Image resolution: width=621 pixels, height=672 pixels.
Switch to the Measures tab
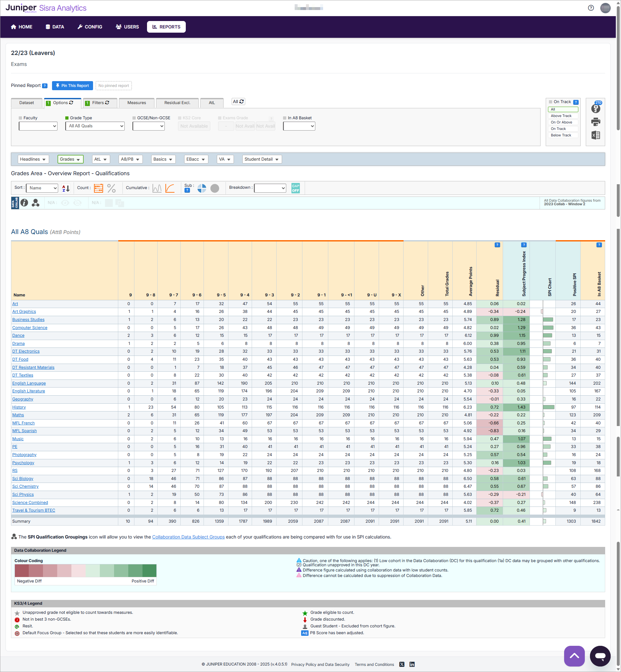136,103
